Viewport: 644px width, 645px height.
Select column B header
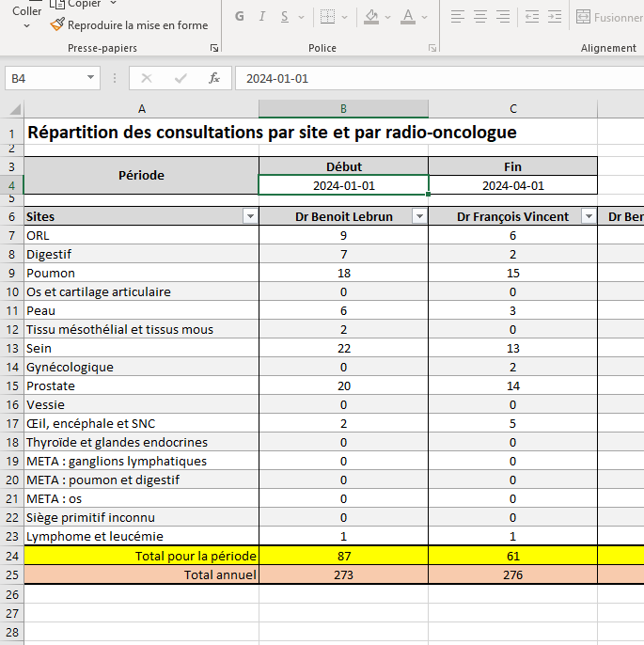pos(343,109)
